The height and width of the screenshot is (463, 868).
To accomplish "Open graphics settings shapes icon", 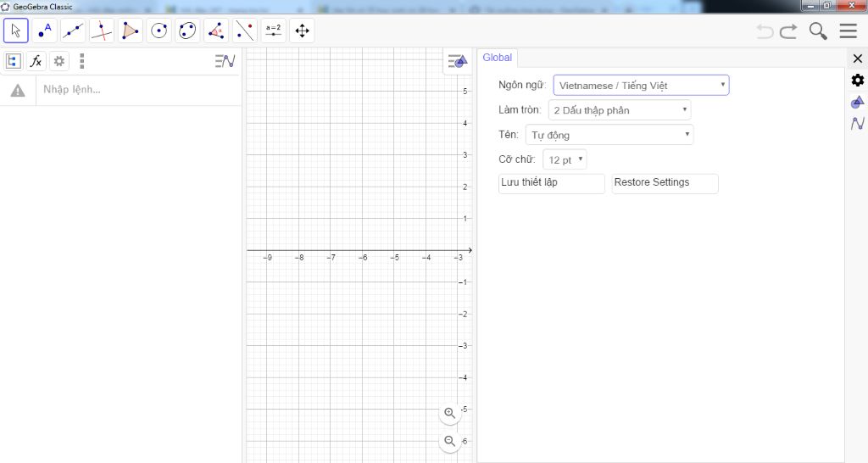I will coord(858,102).
